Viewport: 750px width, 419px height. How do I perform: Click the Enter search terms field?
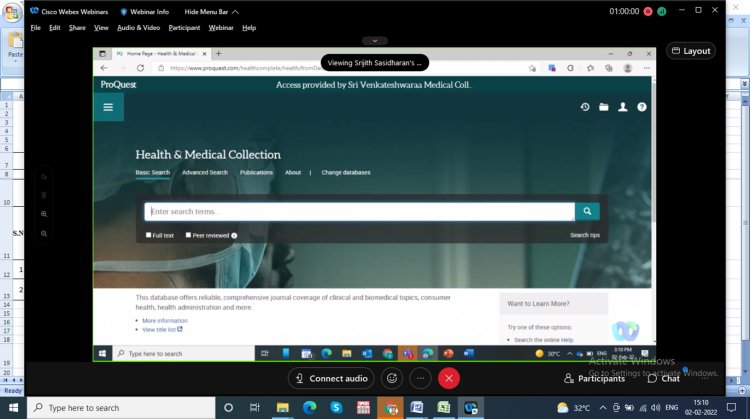tap(359, 211)
